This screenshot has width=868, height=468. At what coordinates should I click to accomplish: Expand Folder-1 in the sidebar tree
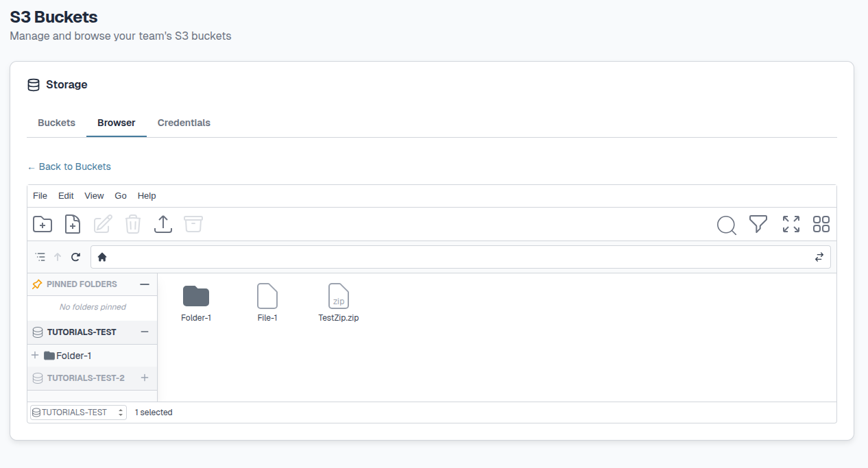pos(35,356)
